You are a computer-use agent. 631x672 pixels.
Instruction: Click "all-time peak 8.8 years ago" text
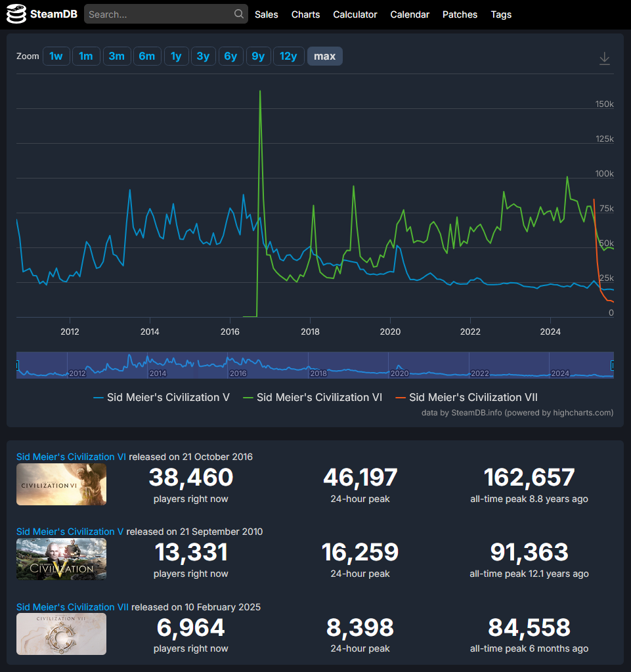point(529,499)
